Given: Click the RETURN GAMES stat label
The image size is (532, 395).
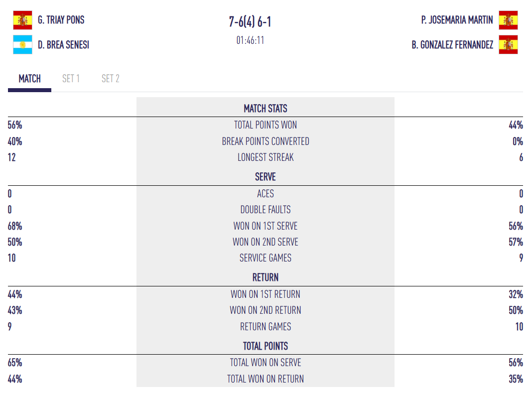Looking at the screenshot, I should (265, 327).
